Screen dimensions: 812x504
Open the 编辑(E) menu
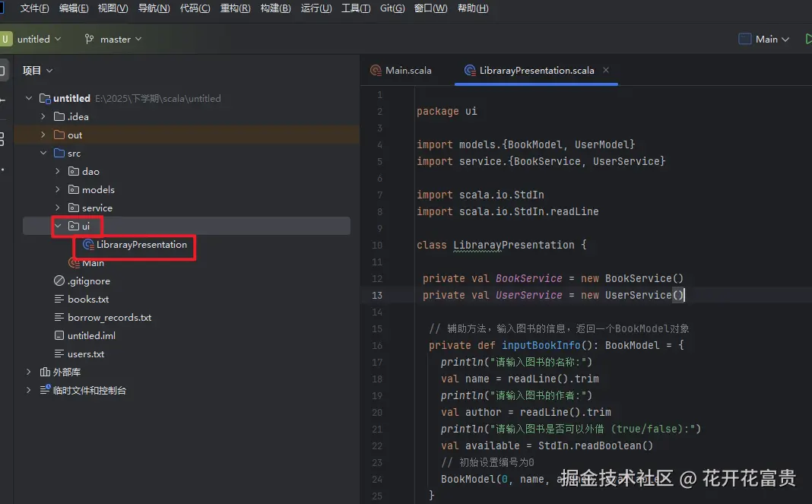click(x=74, y=8)
